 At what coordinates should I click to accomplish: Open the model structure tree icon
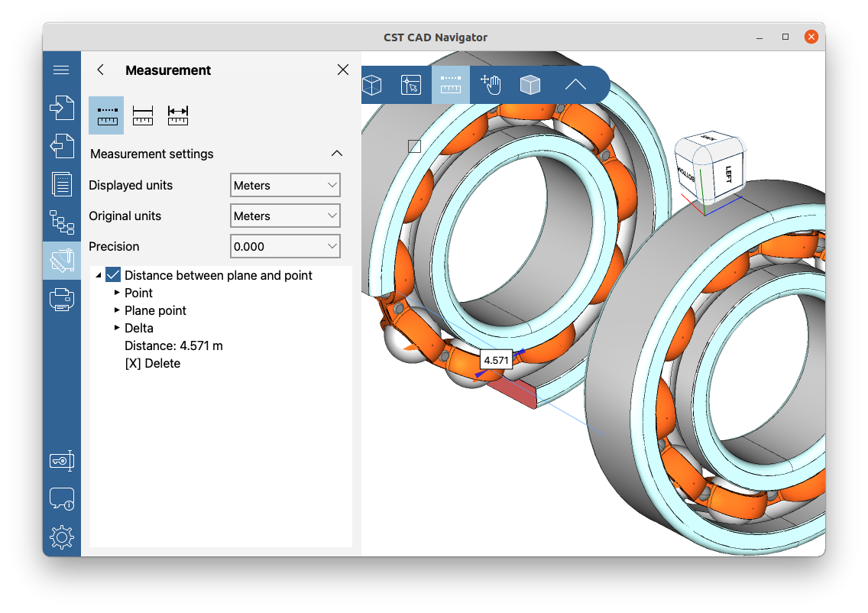61,222
